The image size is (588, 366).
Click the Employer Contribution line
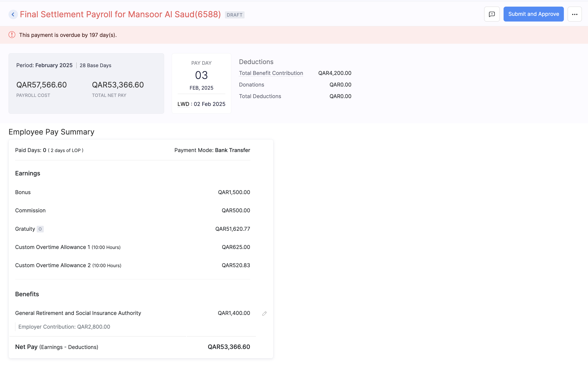tap(64, 327)
